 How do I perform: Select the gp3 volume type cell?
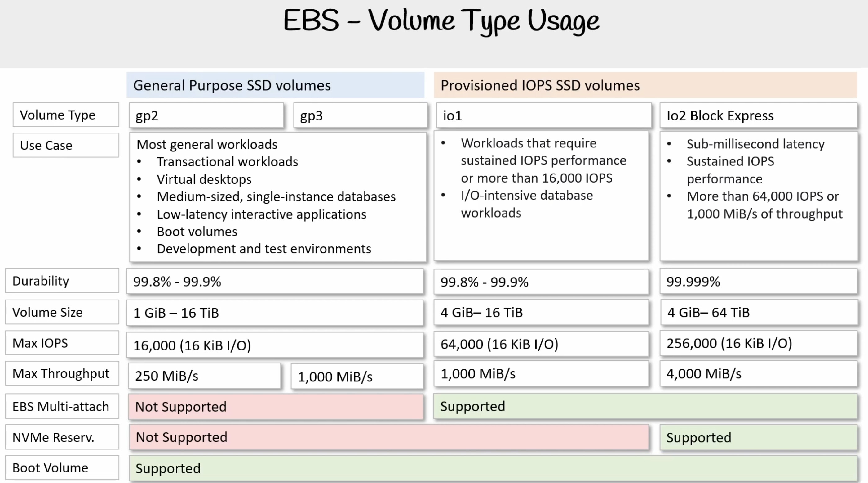360,115
